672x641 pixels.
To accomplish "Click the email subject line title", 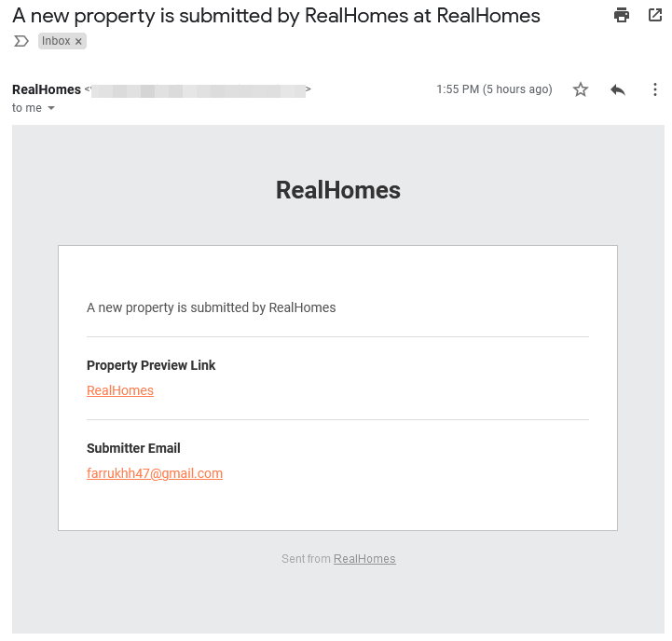I will coord(277,16).
